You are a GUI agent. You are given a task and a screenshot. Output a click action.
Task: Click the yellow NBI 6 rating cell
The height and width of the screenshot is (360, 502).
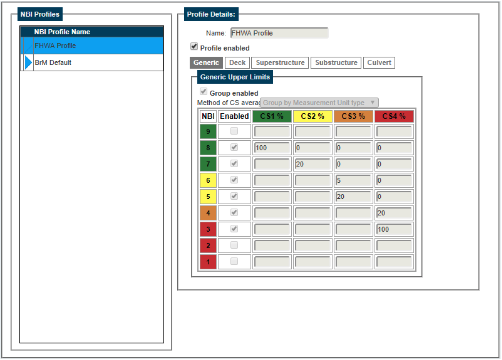pos(208,180)
